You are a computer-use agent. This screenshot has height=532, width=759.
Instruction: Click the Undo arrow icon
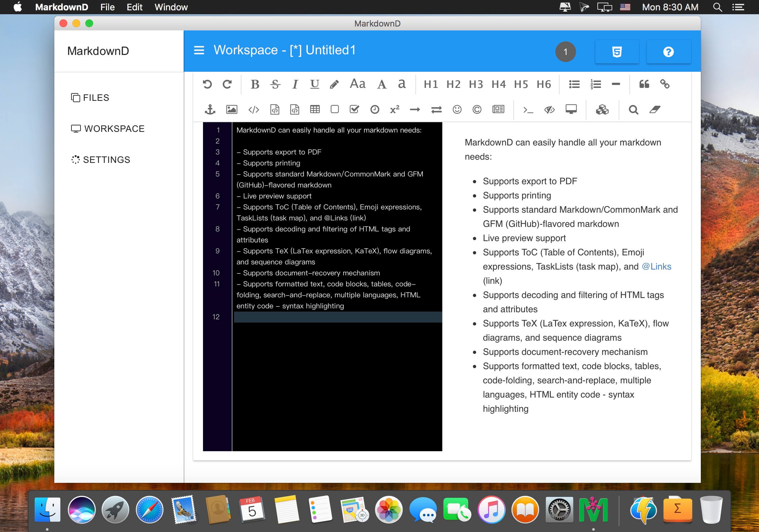[x=207, y=84]
